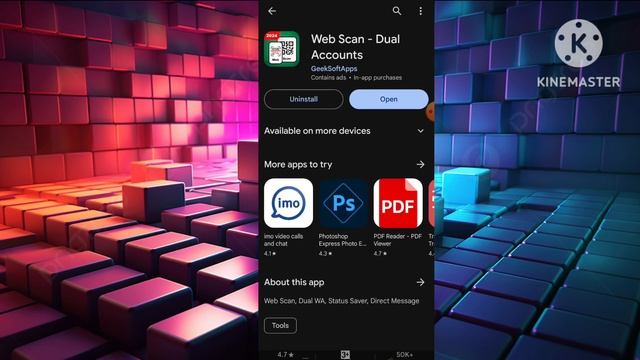Select the Photoshop Express app icon
The image size is (640, 360).
coord(343,203)
